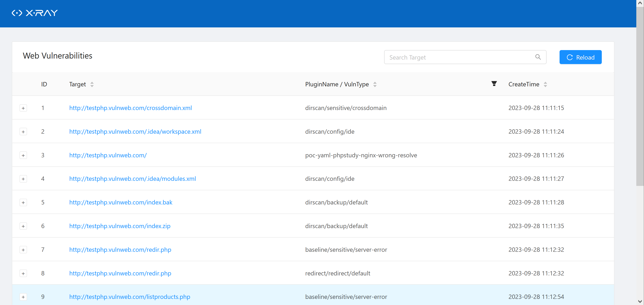Select timestamp 2023-09-28 11:12:54
The image size is (644, 305).
click(x=536, y=297)
